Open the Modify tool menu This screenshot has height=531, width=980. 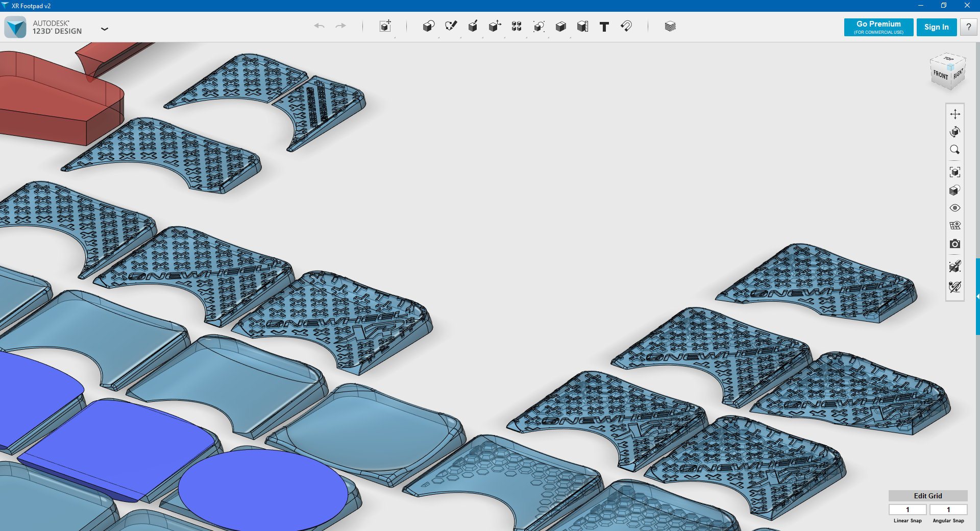pyautogui.click(x=495, y=27)
